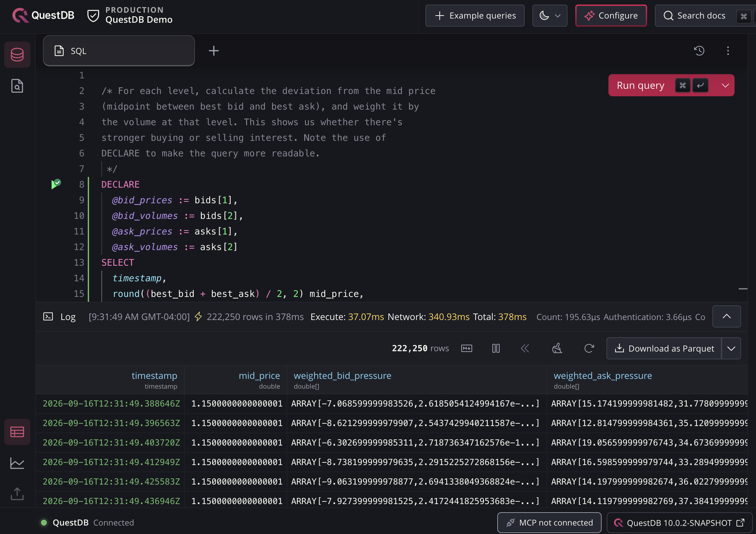Copy result as Markdown icon

coord(467,348)
